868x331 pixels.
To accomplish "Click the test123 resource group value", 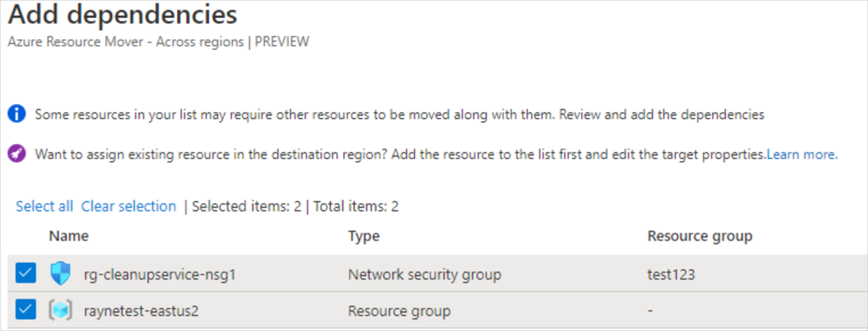I will click(x=671, y=274).
